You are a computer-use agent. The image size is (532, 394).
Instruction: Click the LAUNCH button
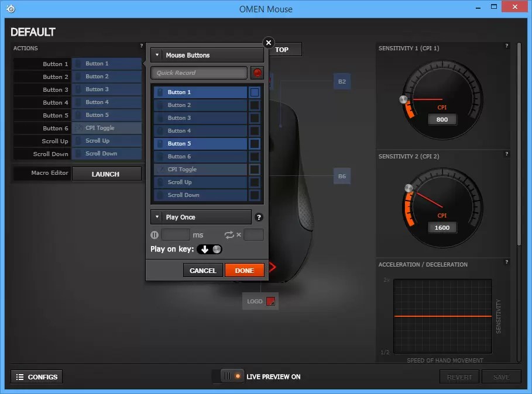pyautogui.click(x=107, y=173)
